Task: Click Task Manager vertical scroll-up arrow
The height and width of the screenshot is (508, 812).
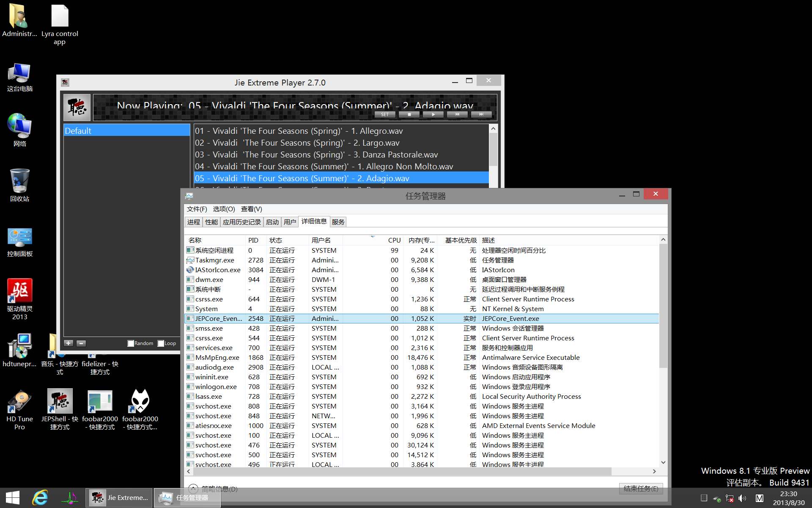Action: [x=663, y=240]
